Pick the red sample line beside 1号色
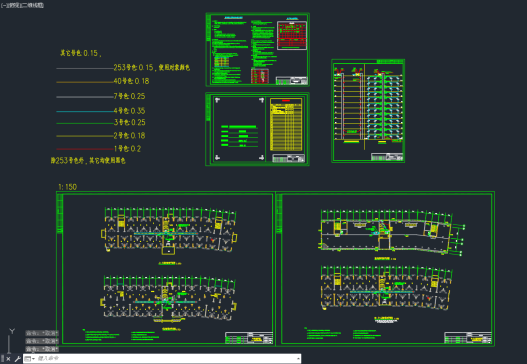This screenshot has width=527, height=364. pyautogui.click(x=85, y=149)
